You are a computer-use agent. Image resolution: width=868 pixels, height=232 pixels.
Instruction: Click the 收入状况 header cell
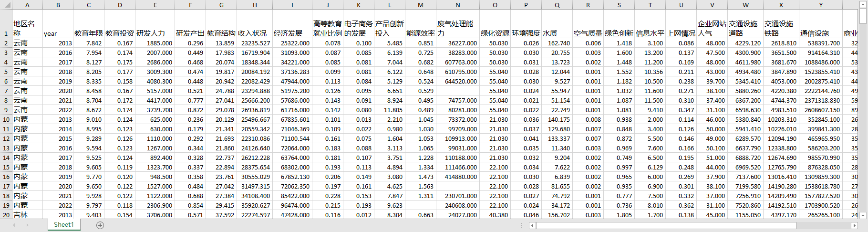pyautogui.click(x=255, y=24)
